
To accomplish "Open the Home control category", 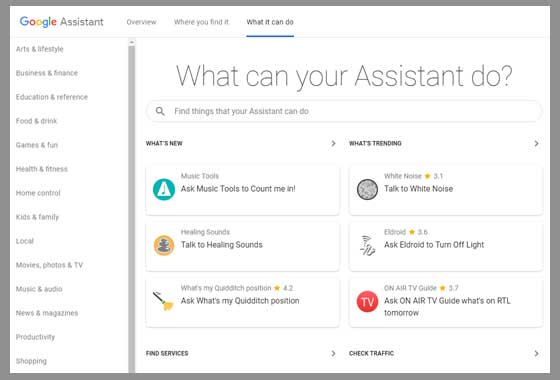I will [x=38, y=193].
